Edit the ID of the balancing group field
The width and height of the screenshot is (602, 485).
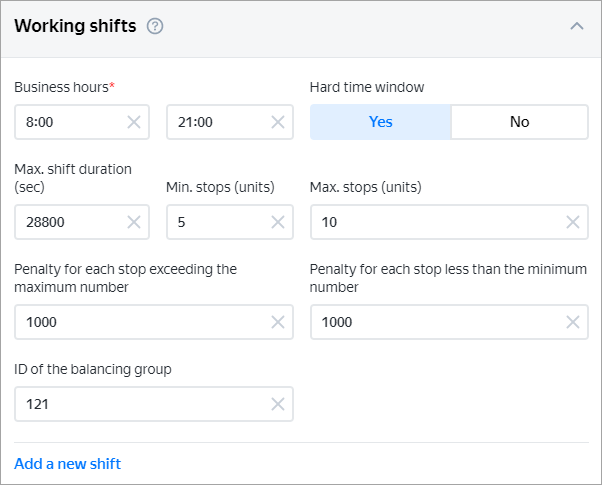pos(140,404)
